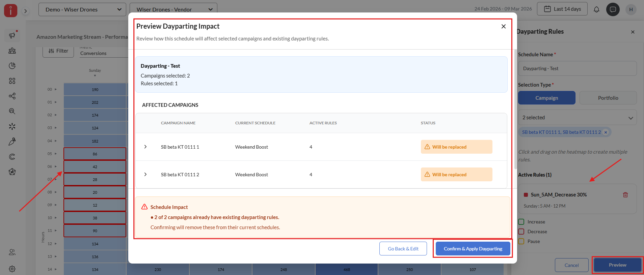This screenshot has height=275, width=644.
Task: Delete the Sun_5AM_Decrease 30% rule
Action: (625, 195)
